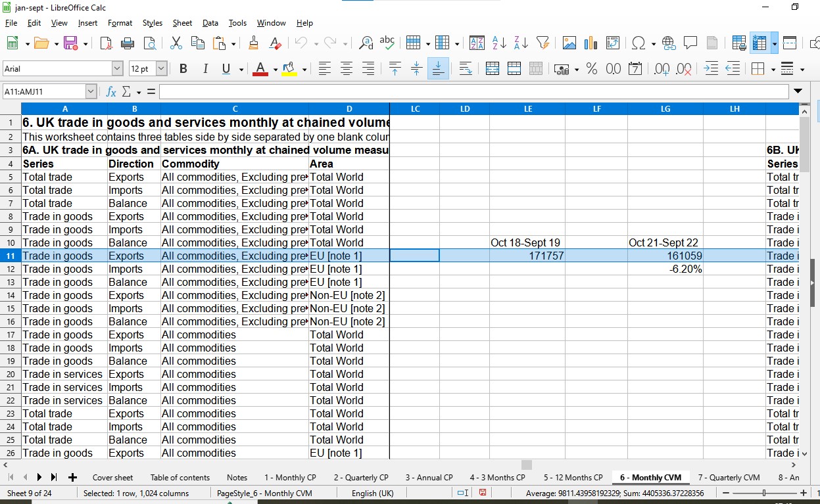Expand the formula bar
Image resolution: width=820 pixels, height=504 pixels.
coord(798,91)
